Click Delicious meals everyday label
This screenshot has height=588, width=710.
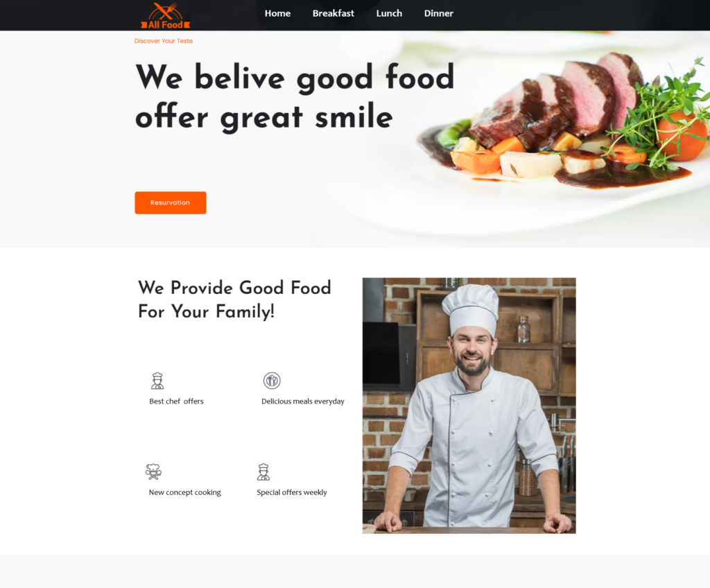pos(303,401)
